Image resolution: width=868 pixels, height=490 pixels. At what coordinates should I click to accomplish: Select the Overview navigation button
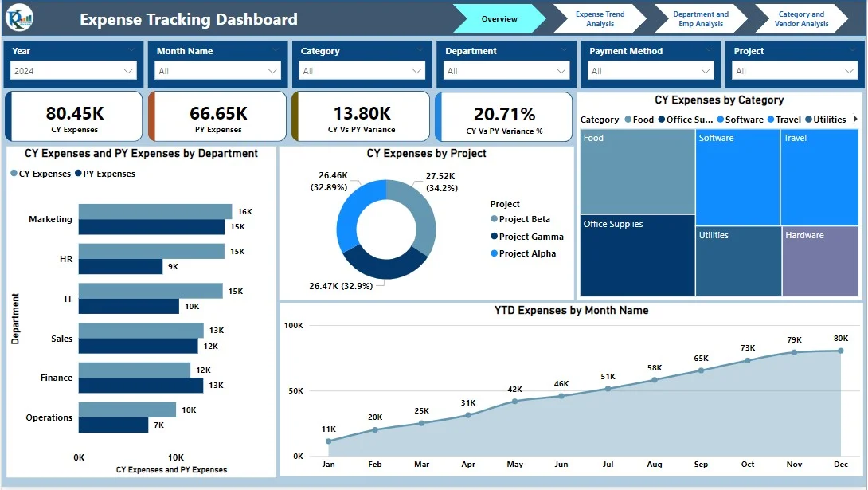click(x=499, y=19)
